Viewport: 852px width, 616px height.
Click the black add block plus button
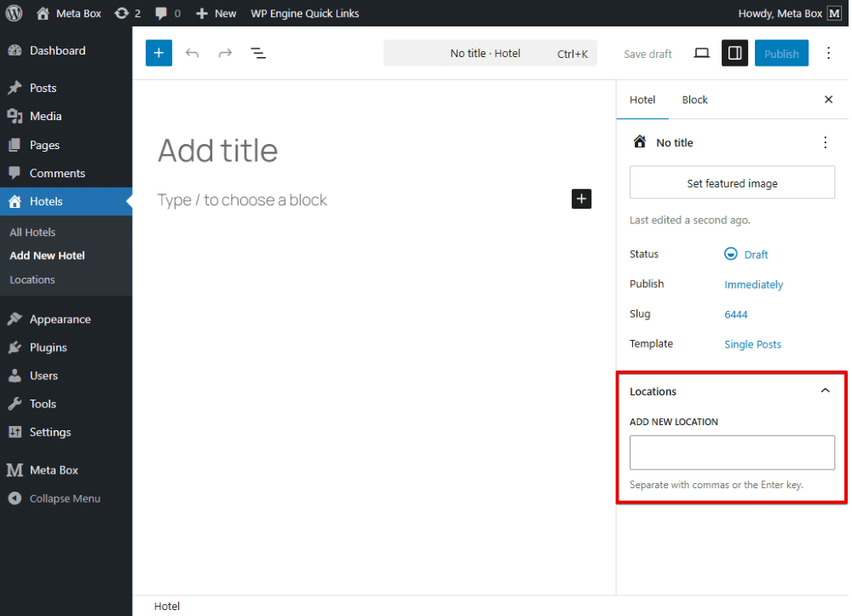[581, 199]
